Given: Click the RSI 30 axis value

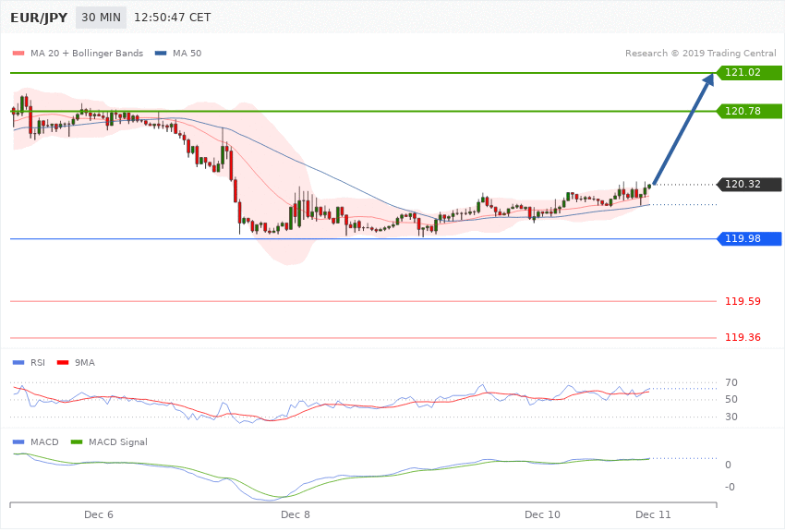Looking at the screenshot, I should pos(731,417).
